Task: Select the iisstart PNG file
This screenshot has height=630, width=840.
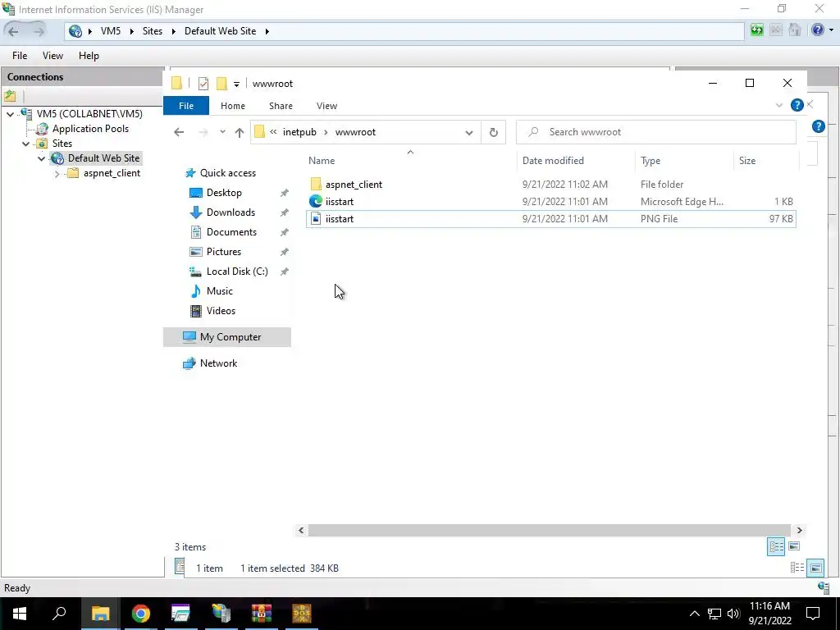Action: (x=550, y=218)
